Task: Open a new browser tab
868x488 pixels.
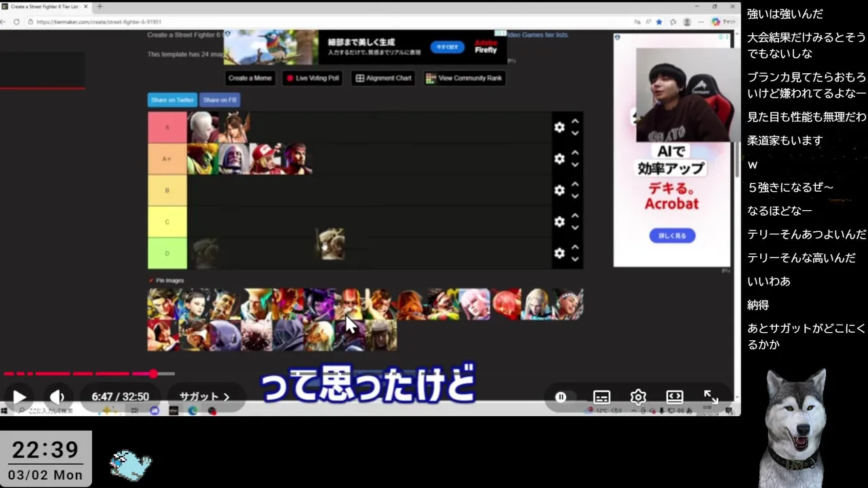Action: (x=100, y=6)
